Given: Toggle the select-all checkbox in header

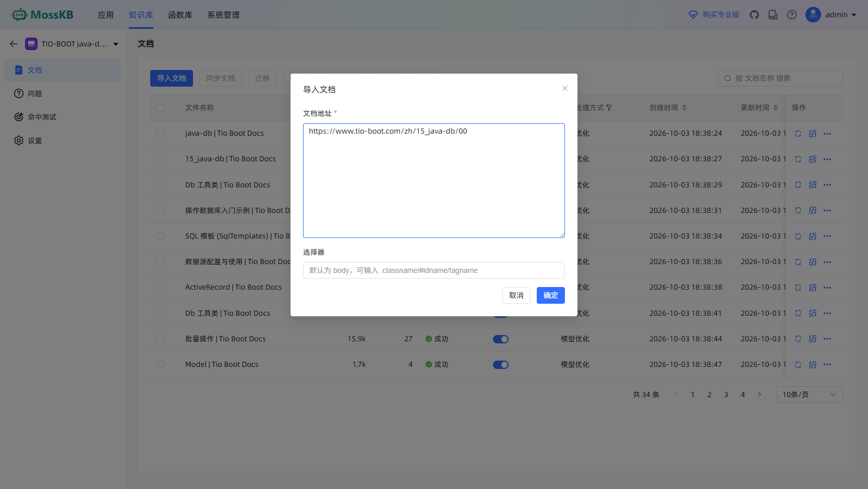Looking at the screenshot, I should coord(160,108).
